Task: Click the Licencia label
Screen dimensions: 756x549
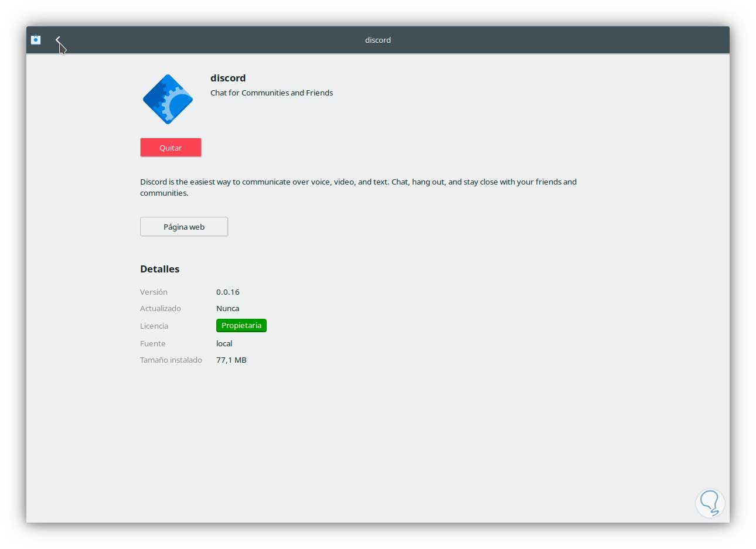Action: [154, 326]
